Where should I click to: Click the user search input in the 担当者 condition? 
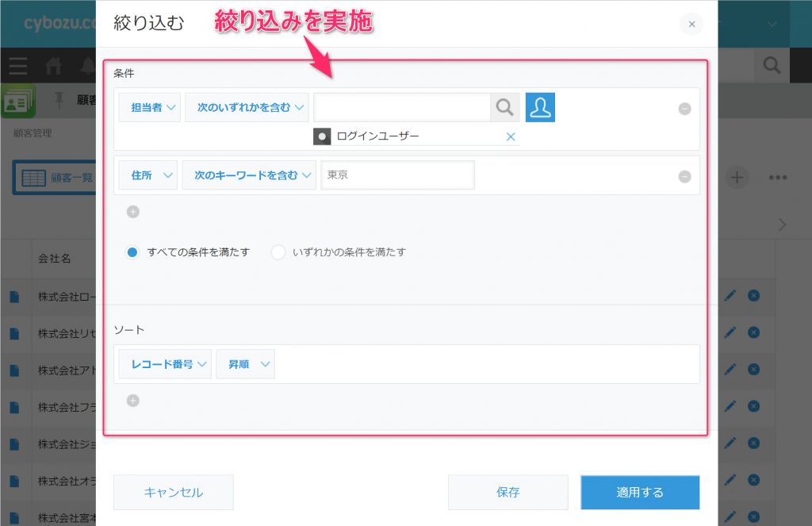point(402,107)
